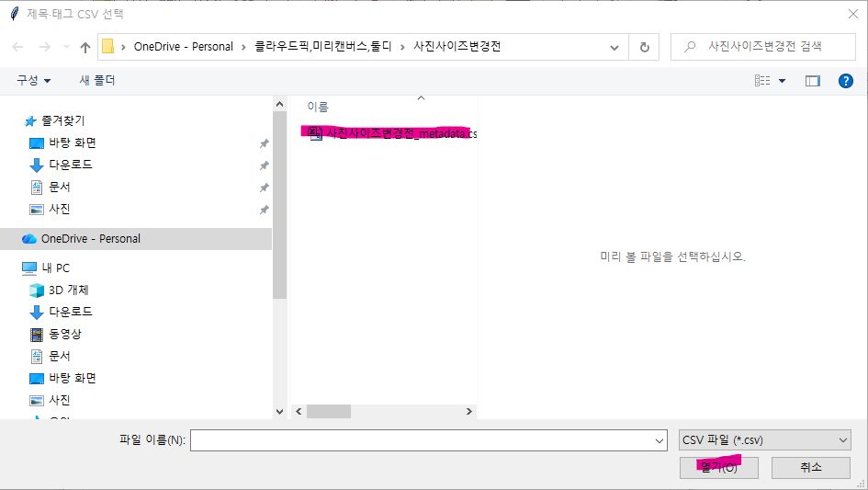Select 즐겨찾기 in navigation pane

[62, 120]
